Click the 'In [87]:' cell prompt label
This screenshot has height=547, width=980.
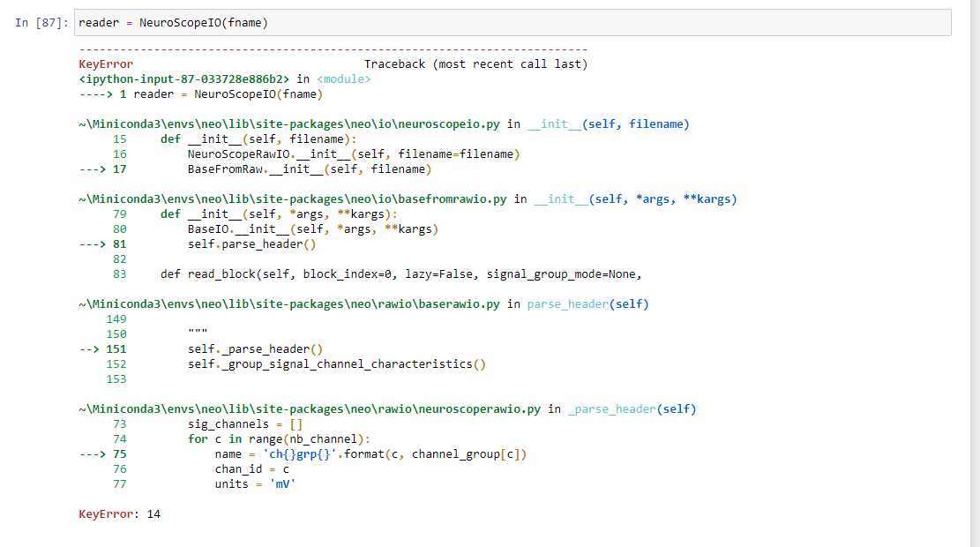(41, 23)
